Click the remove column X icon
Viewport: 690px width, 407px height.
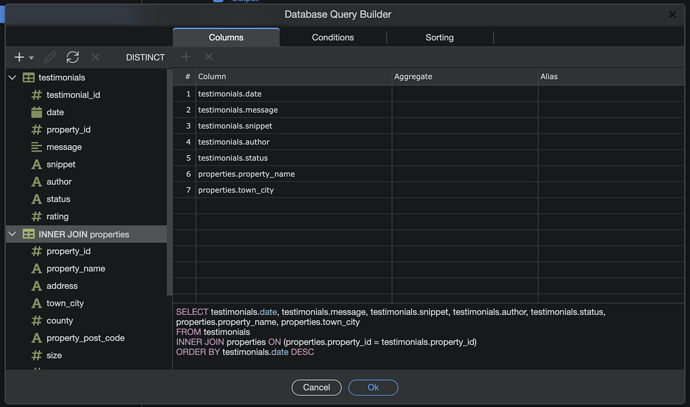click(209, 57)
